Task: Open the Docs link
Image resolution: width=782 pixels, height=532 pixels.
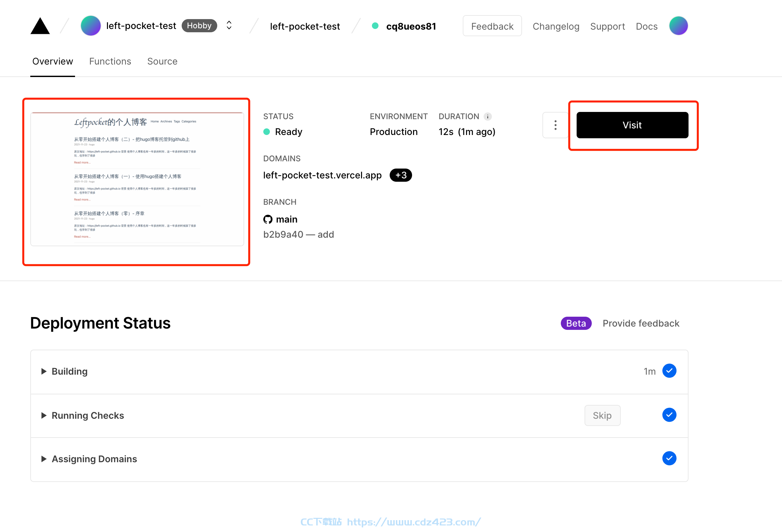Action: coord(646,26)
